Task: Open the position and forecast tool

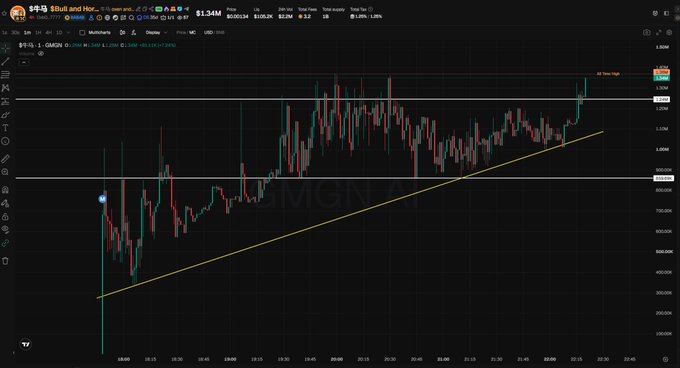Action: (x=5, y=101)
